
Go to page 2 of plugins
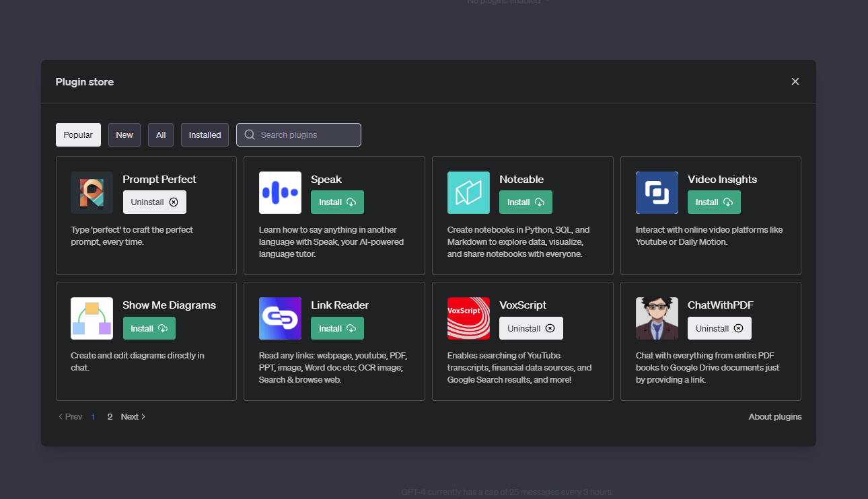pos(110,417)
